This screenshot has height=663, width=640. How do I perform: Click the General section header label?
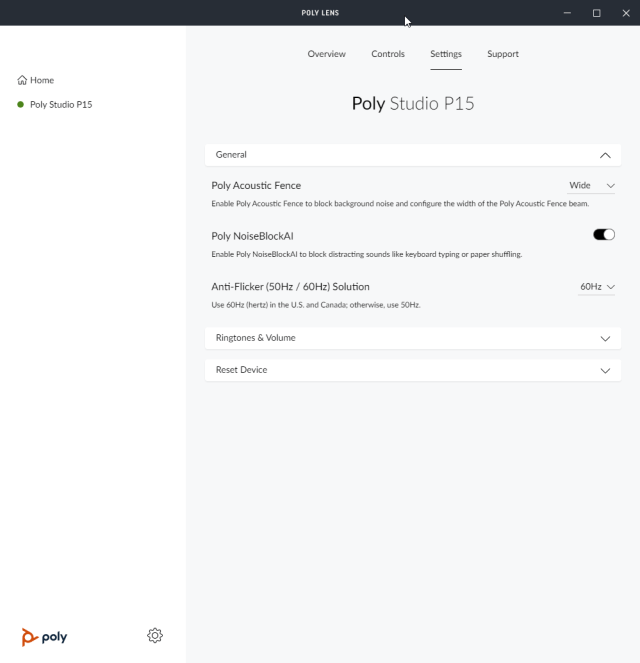coord(231,154)
